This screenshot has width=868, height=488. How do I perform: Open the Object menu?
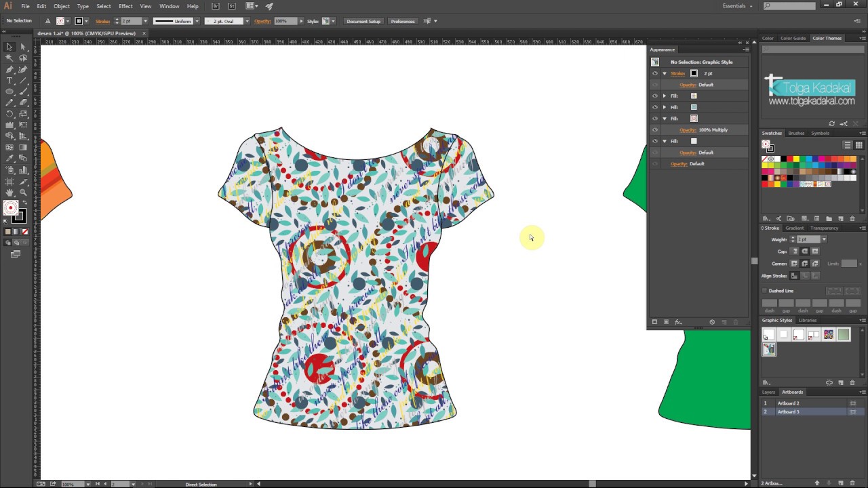point(62,6)
